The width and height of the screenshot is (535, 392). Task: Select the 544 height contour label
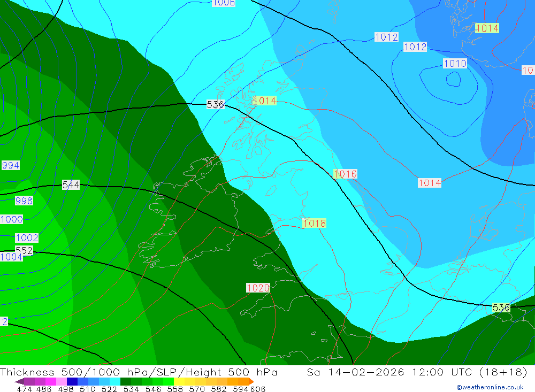(x=71, y=185)
